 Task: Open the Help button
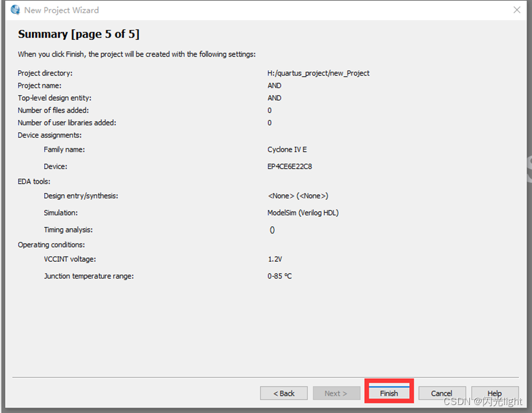[495, 393]
